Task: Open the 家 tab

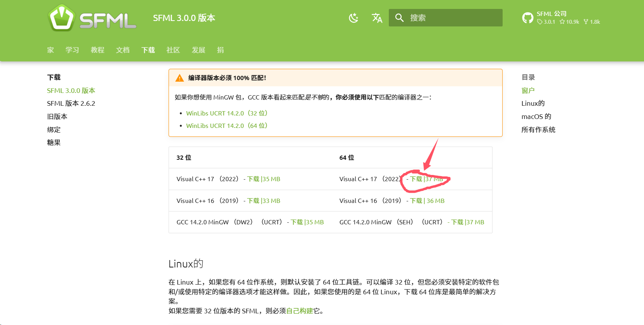Action: tap(50, 50)
